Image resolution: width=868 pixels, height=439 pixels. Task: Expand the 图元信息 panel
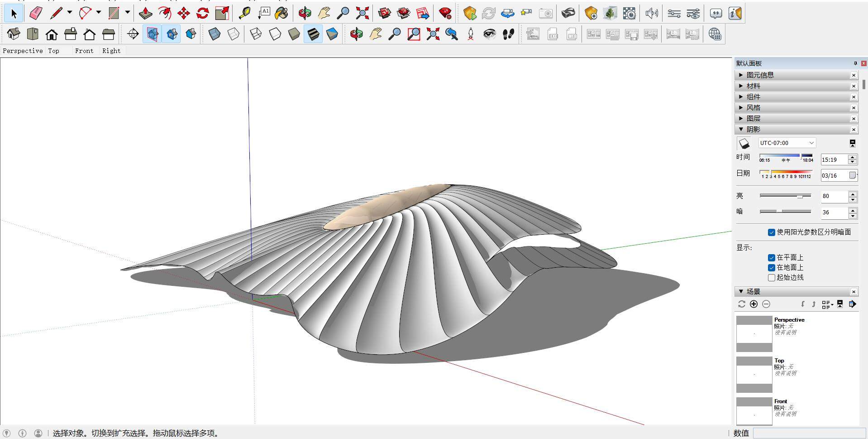coord(796,75)
